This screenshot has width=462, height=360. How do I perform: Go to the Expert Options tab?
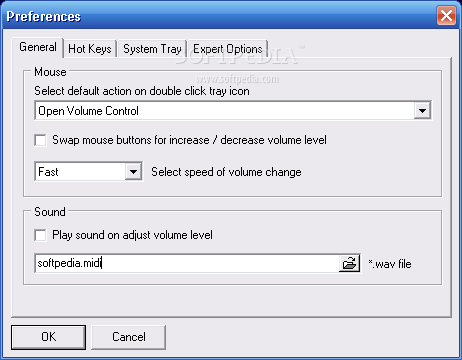pyautogui.click(x=228, y=49)
